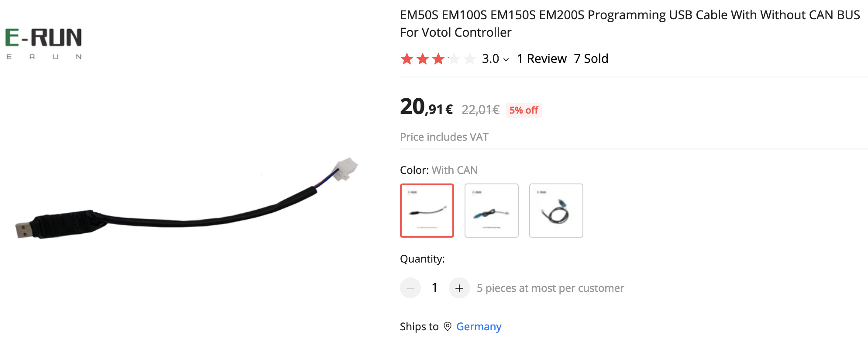Expand the 3.0 rating dropdown chevron
The image size is (868, 339).
(x=506, y=59)
